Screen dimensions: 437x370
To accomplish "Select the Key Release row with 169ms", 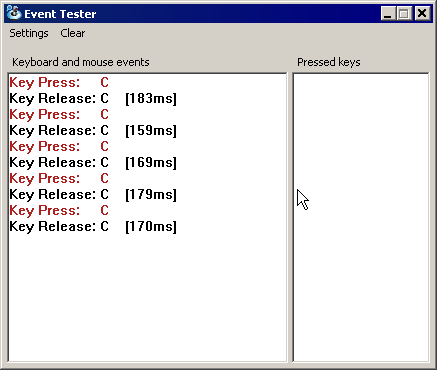I will point(93,163).
